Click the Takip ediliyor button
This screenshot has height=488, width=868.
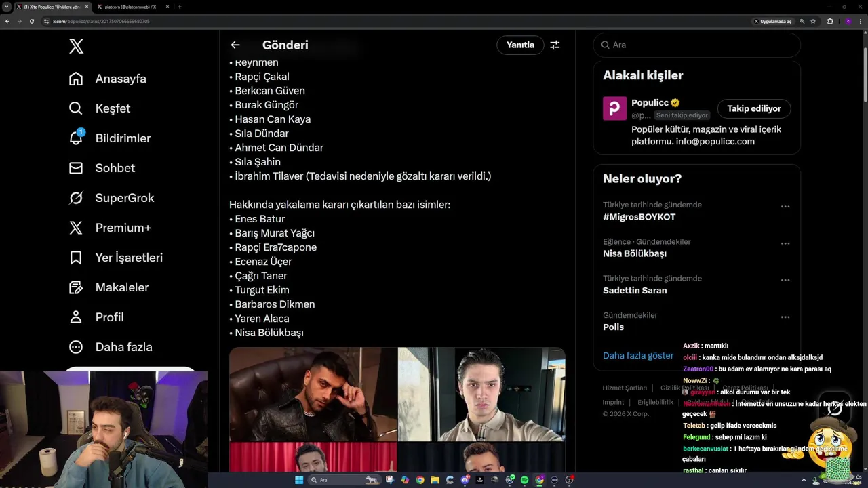click(754, 108)
